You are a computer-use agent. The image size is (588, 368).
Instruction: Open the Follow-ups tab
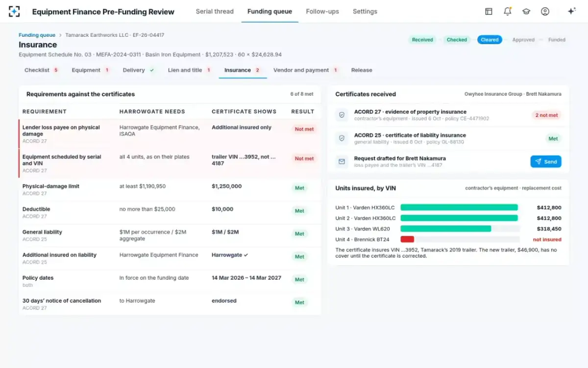pos(322,11)
